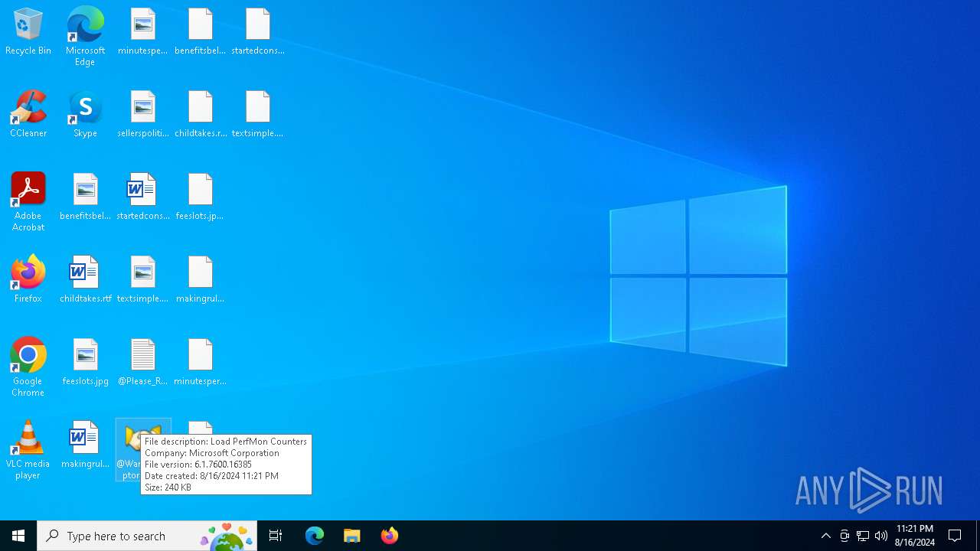Image resolution: width=980 pixels, height=551 pixels.
Task: Select the Skype desktop shortcut
Action: 85,115
